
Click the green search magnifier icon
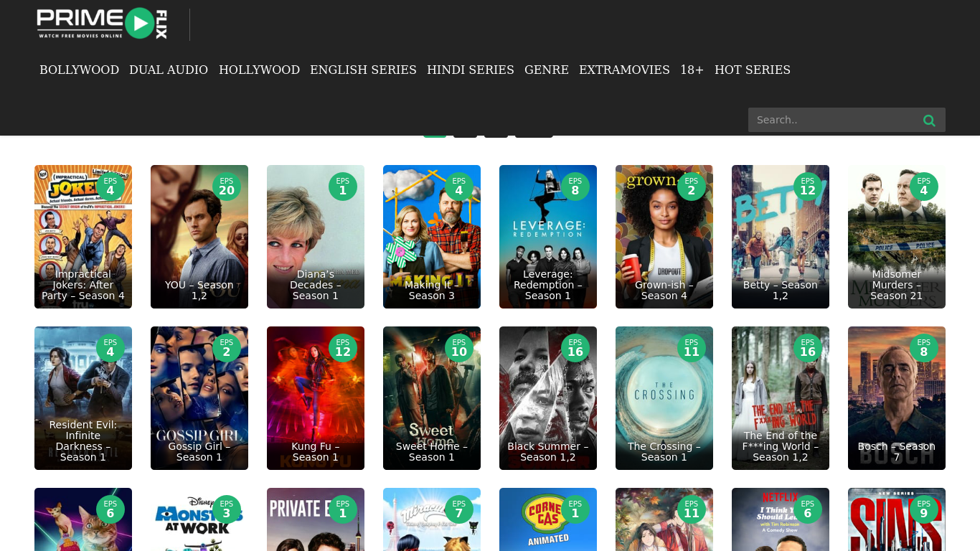click(x=929, y=120)
